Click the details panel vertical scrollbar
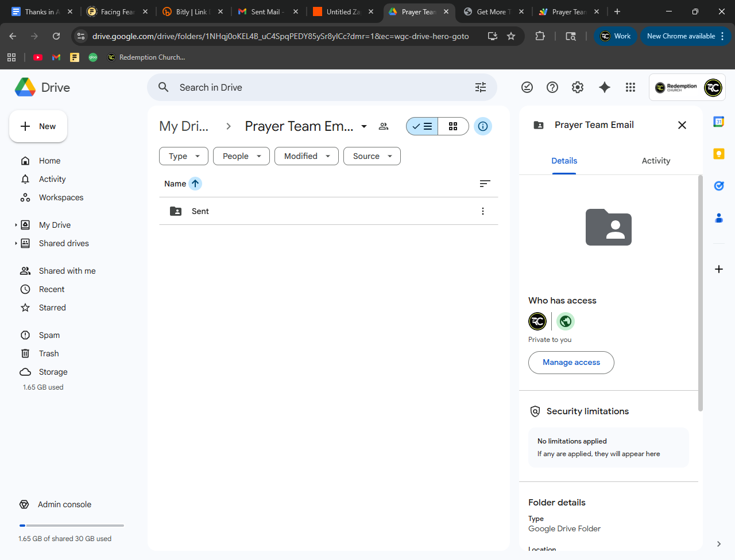This screenshot has width=735, height=560. [x=700, y=293]
